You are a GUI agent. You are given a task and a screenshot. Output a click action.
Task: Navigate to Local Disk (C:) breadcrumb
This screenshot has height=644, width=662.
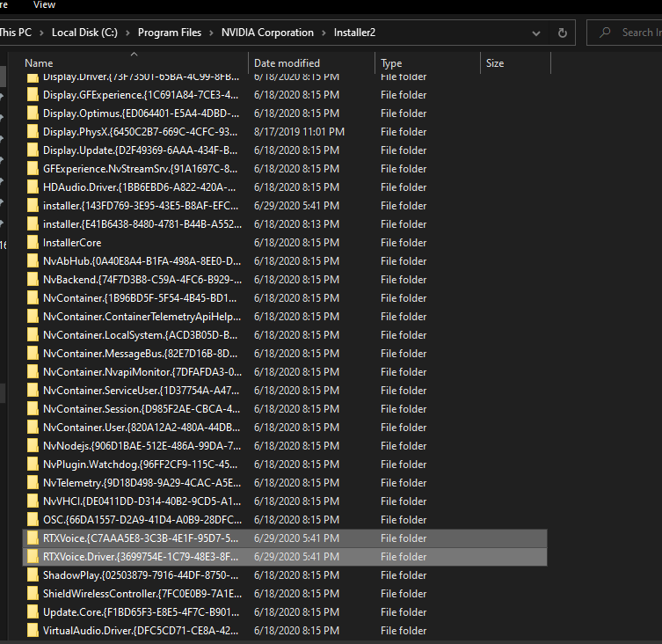click(84, 33)
